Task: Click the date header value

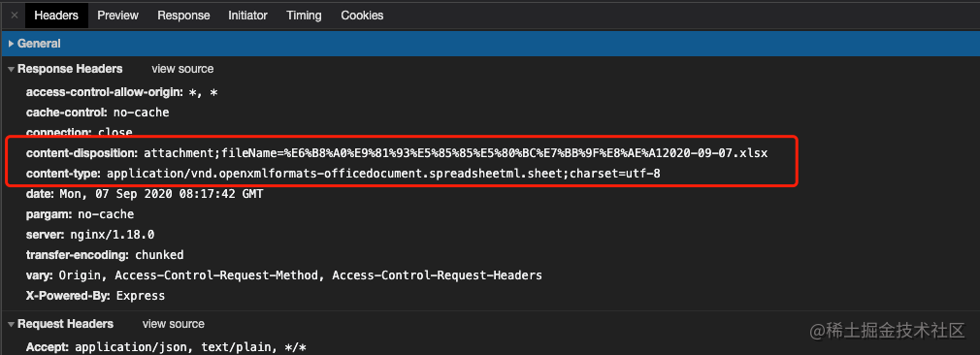Action: [x=161, y=194]
